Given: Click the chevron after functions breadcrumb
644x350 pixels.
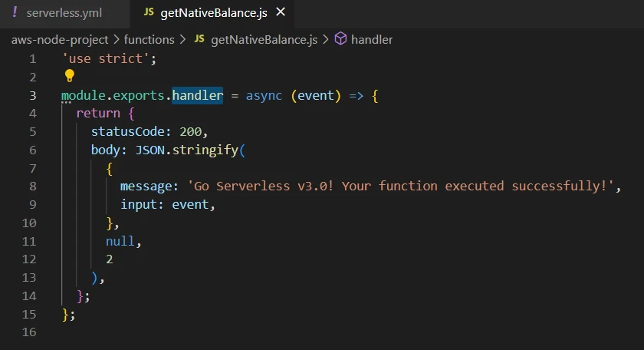Looking at the screenshot, I should 183,38.
